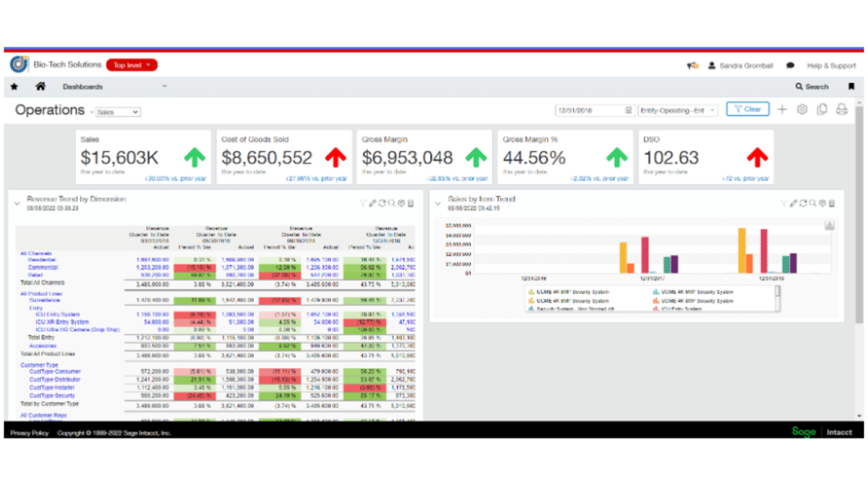
Task: Click the 12/31/2018 date field
Action: click(x=594, y=110)
